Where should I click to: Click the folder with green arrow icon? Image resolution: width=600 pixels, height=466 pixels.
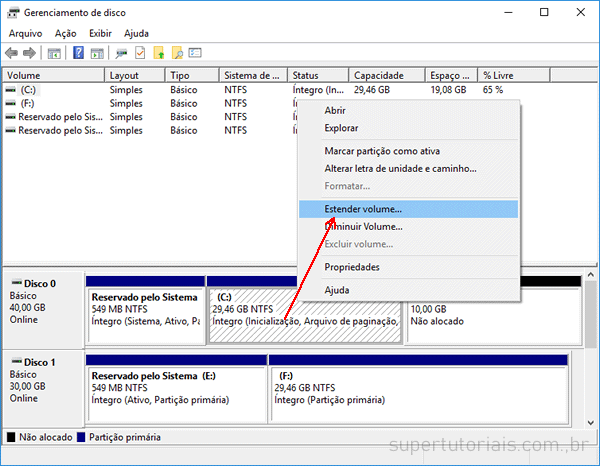(158, 53)
